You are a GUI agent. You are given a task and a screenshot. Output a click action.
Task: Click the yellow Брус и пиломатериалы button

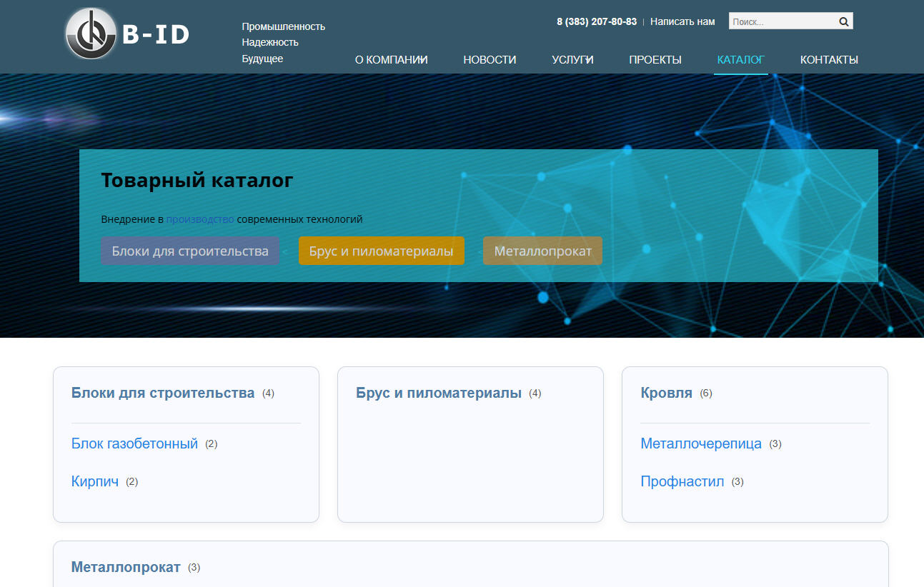pos(381,251)
